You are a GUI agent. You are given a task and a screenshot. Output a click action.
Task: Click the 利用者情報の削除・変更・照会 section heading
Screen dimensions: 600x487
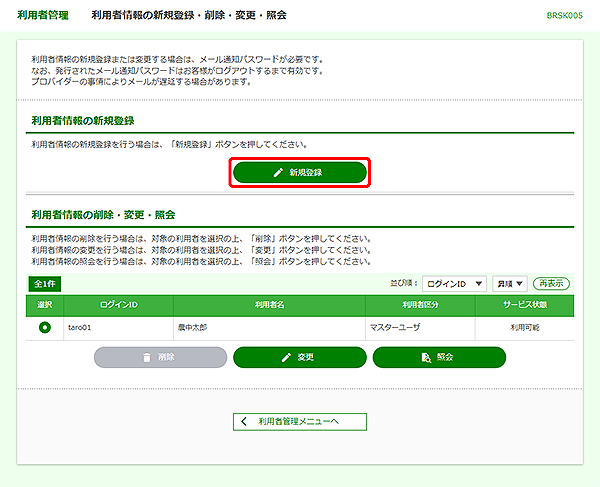pos(103,215)
